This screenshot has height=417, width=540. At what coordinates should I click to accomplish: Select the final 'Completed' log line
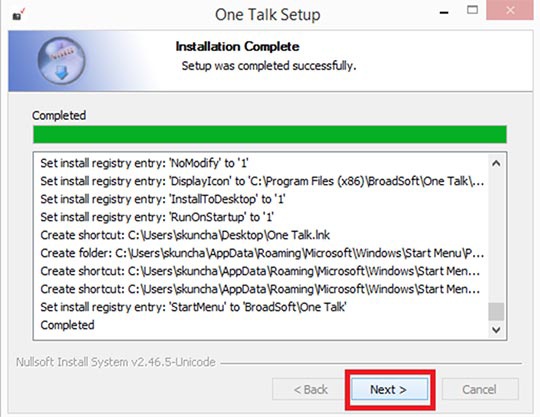tap(67, 325)
